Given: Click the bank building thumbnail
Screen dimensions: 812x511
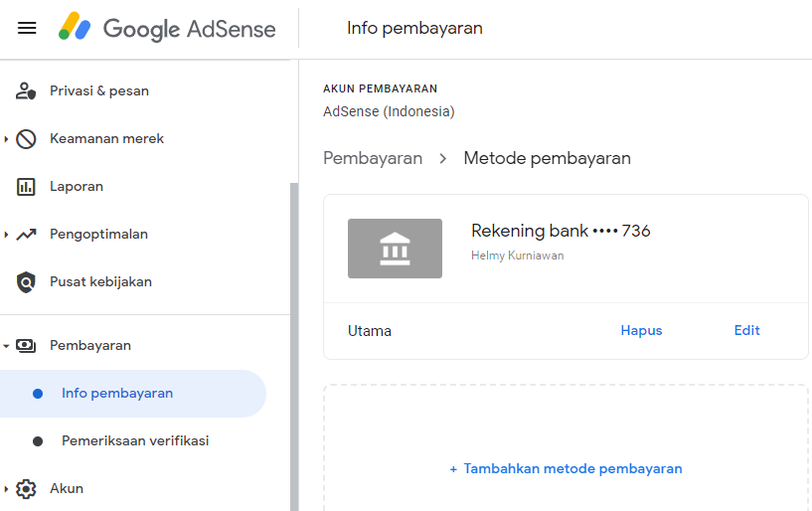Looking at the screenshot, I should click(x=395, y=249).
